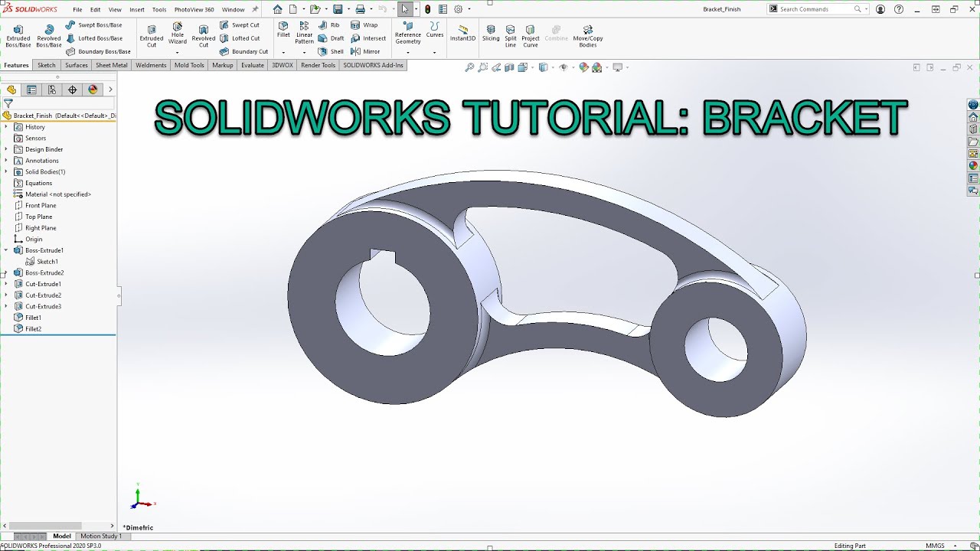This screenshot has width=980, height=551.
Task: Choose the Lofted Cut tool
Action: click(240, 38)
